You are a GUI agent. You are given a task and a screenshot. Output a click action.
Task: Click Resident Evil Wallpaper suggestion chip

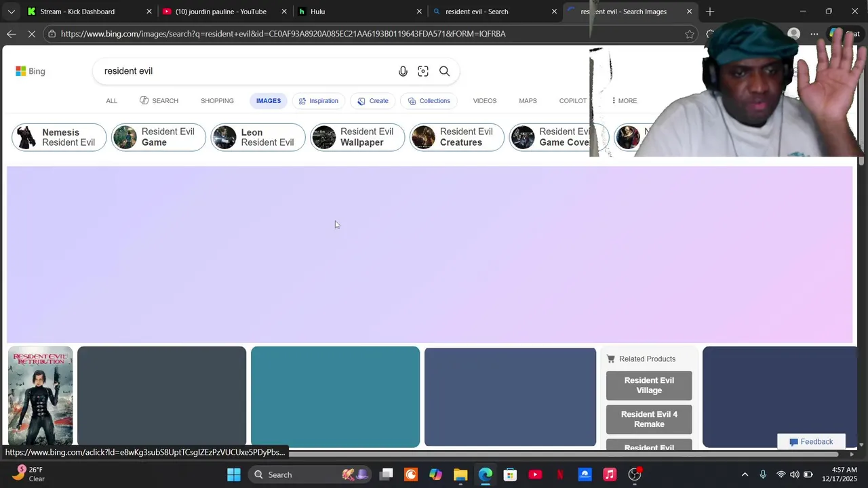[x=357, y=138]
